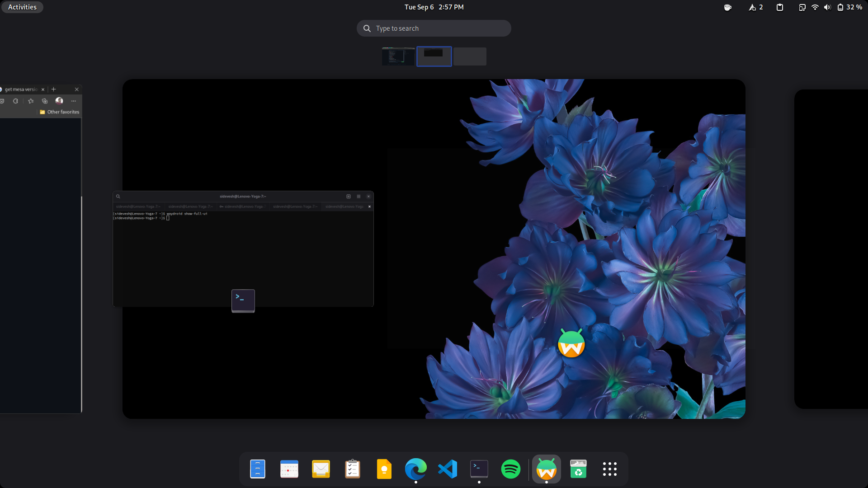Viewport: 868px width, 488px height.
Task: Expand the Other favorites folder in Edge
Action: (59, 112)
